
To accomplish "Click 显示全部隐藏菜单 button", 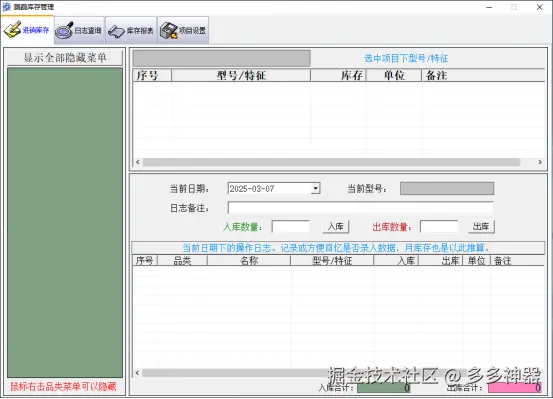I will (x=65, y=58).
